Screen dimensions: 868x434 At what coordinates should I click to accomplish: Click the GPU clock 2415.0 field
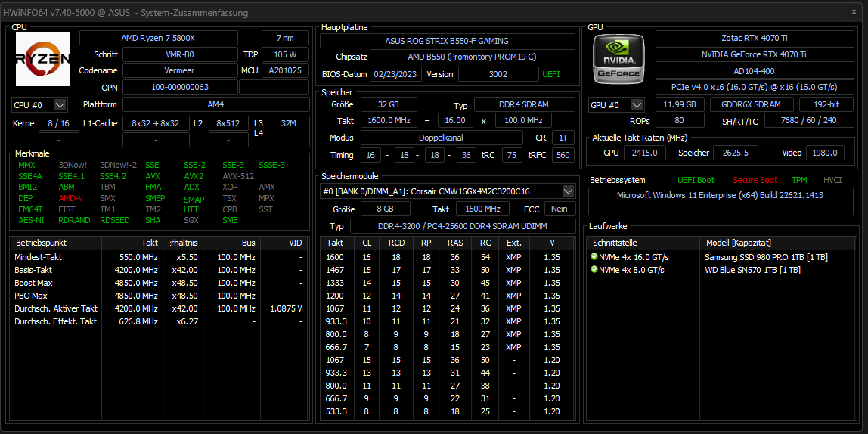point(645,153)
